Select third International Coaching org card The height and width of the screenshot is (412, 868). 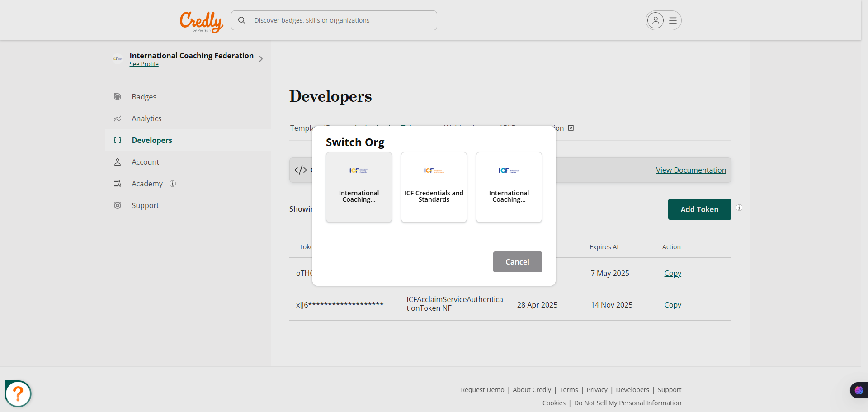tap(509, 187)
